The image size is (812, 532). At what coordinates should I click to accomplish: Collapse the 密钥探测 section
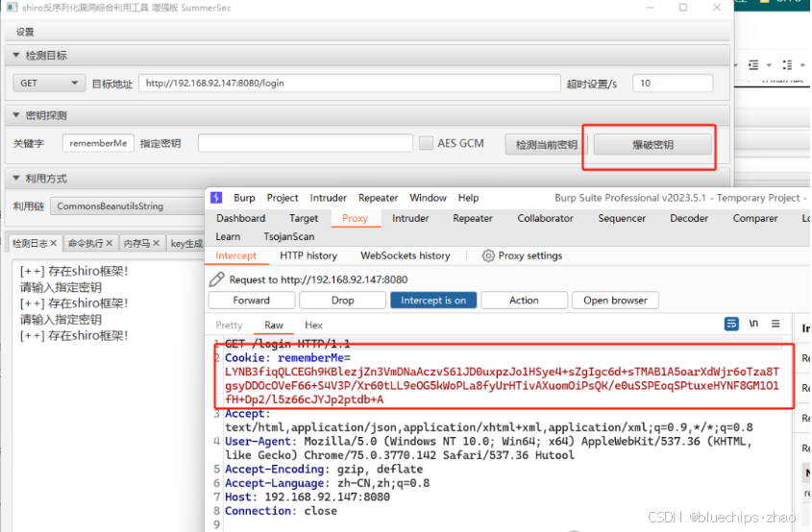click(16, 115)
